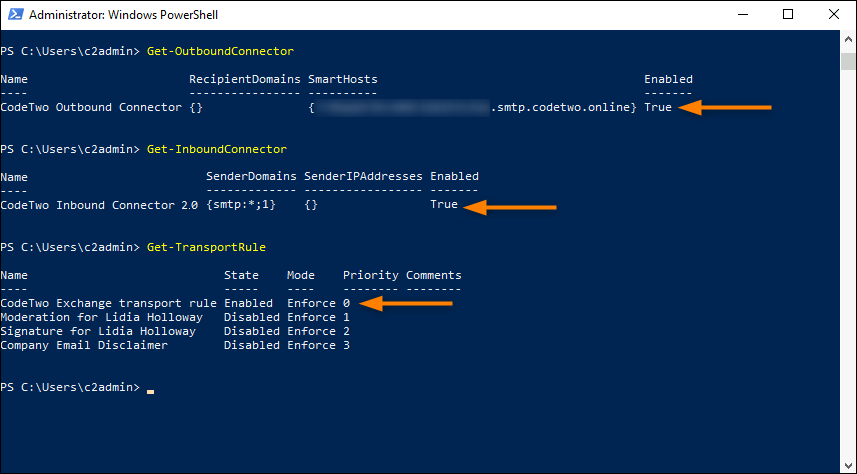Click the CodeTwo Inbound Connector 2.0 entry

pyautogui.click(x=99, y=205)
